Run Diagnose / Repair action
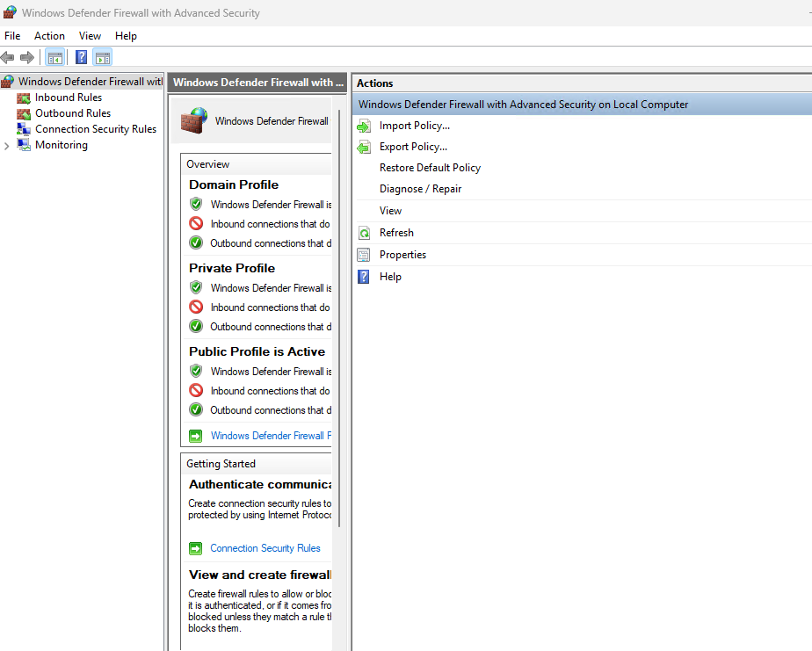 [x=420, y=189]
